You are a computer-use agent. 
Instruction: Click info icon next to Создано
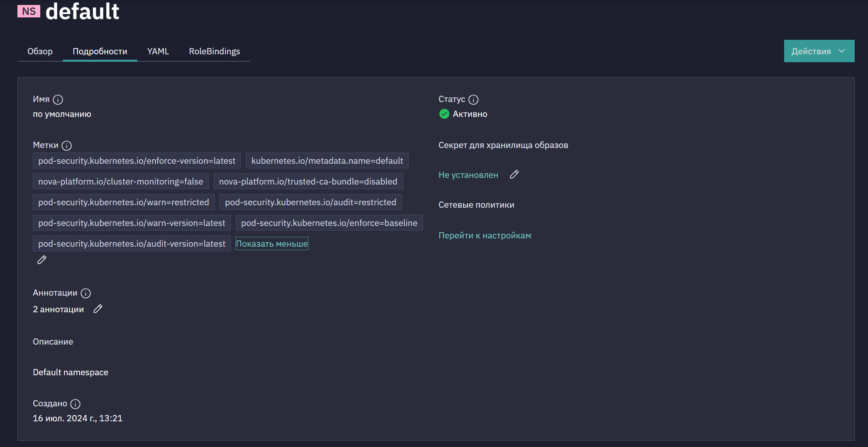point(76,404)
